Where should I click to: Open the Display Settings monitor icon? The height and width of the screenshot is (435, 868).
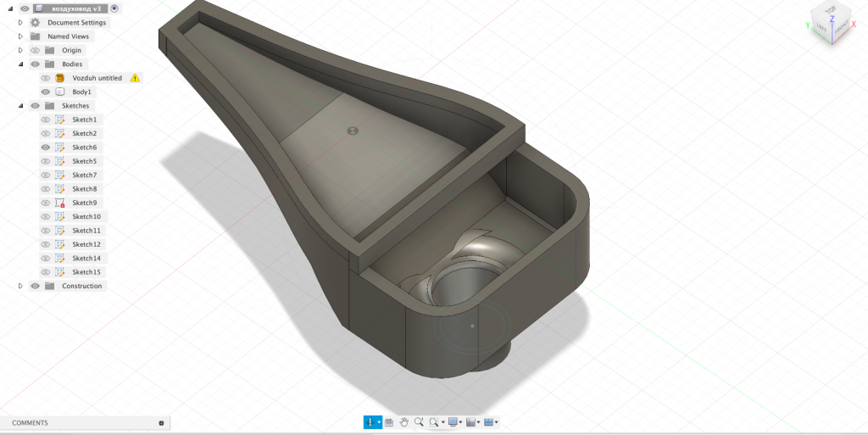[x=453, y=421]
